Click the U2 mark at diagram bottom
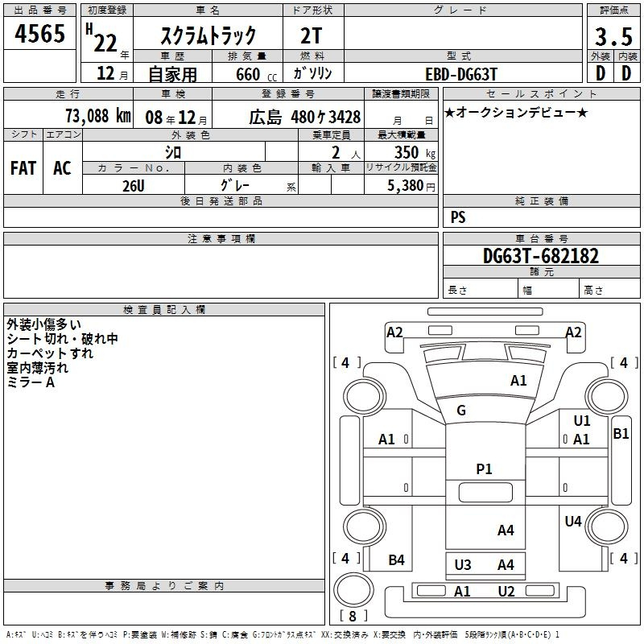This screenshot has height=644, width=644. 506,592
